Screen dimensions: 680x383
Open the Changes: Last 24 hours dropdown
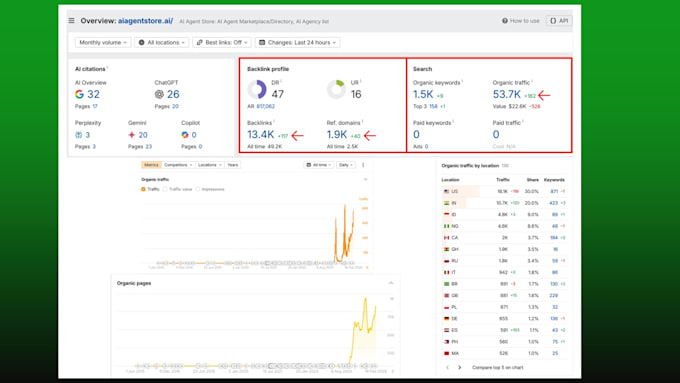click(298, 43)
